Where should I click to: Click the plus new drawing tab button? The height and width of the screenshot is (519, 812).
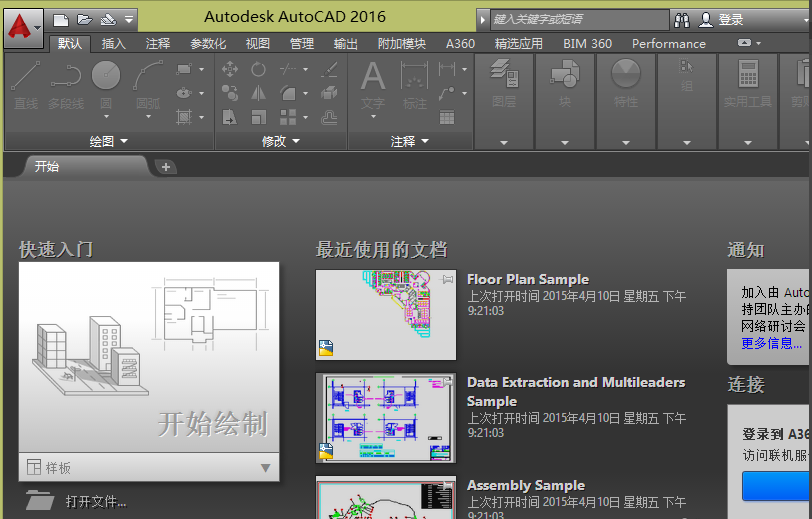(166, 167)
